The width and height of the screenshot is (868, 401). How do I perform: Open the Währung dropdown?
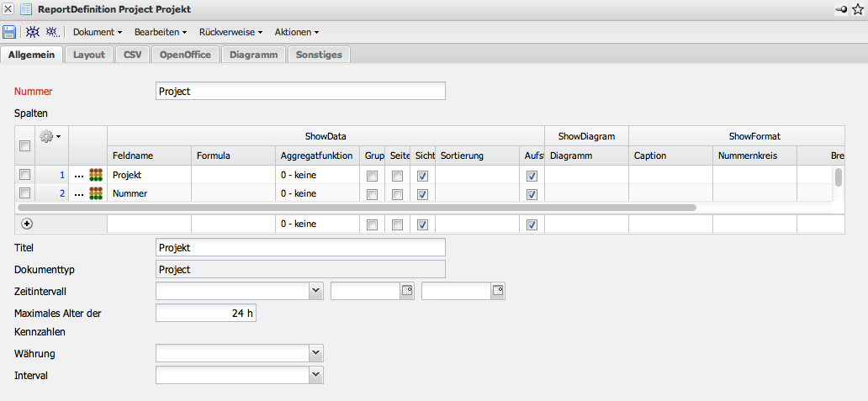click(316, 353)
